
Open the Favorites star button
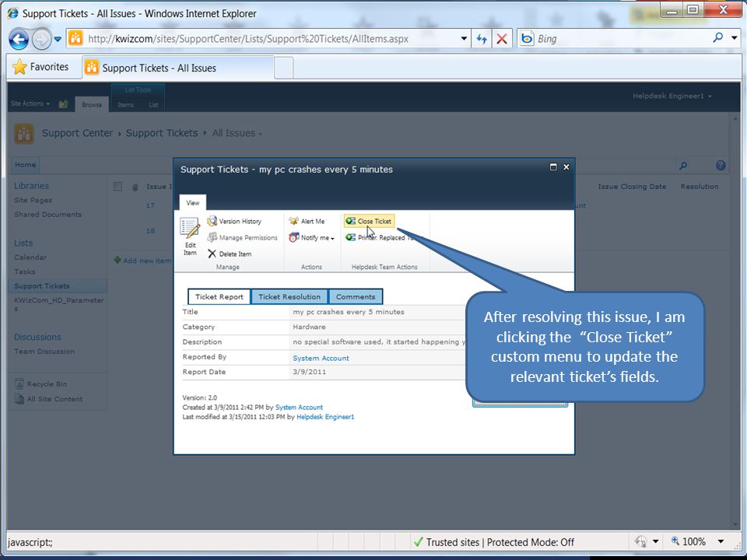coord(41,67)
